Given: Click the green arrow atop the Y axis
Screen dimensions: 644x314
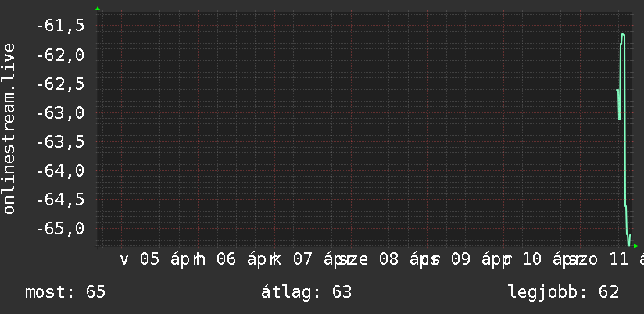Looking at the screenshot, I should [97, 9].
